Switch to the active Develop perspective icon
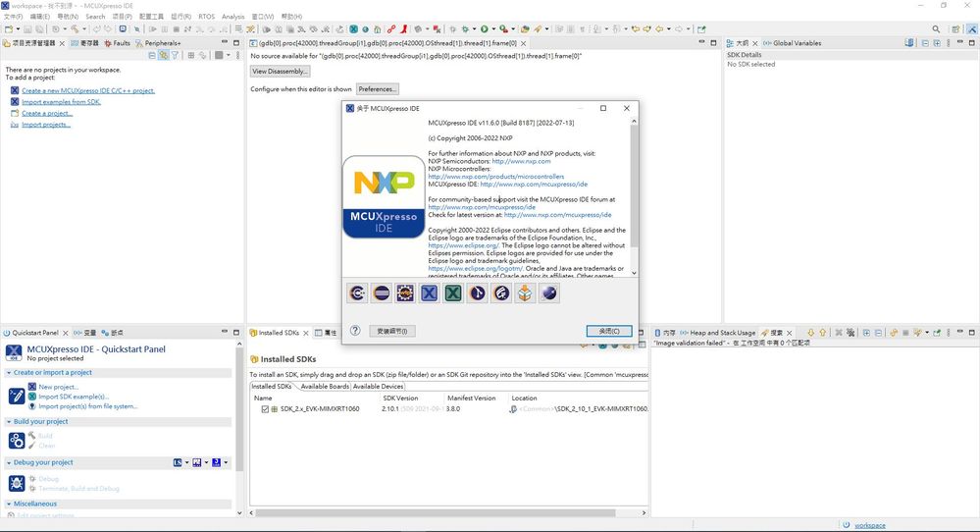This screenshot has width=980, height=532. (972, 28)
